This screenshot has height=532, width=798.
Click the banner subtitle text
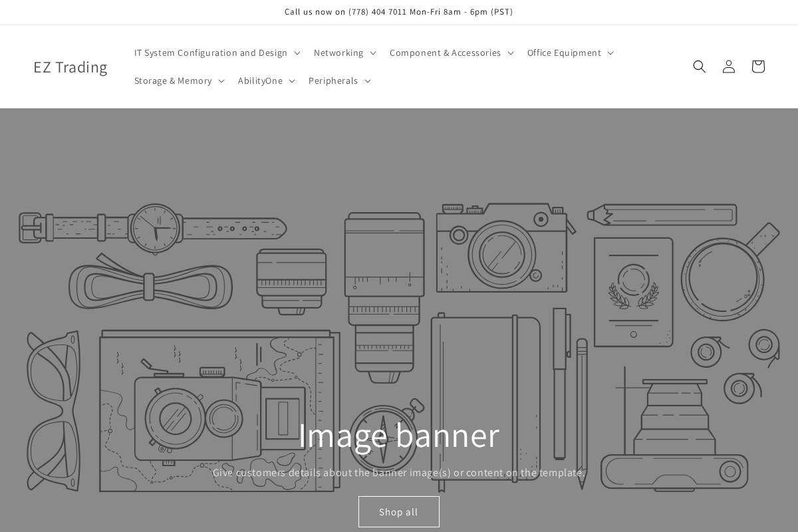tap(399, 473)
